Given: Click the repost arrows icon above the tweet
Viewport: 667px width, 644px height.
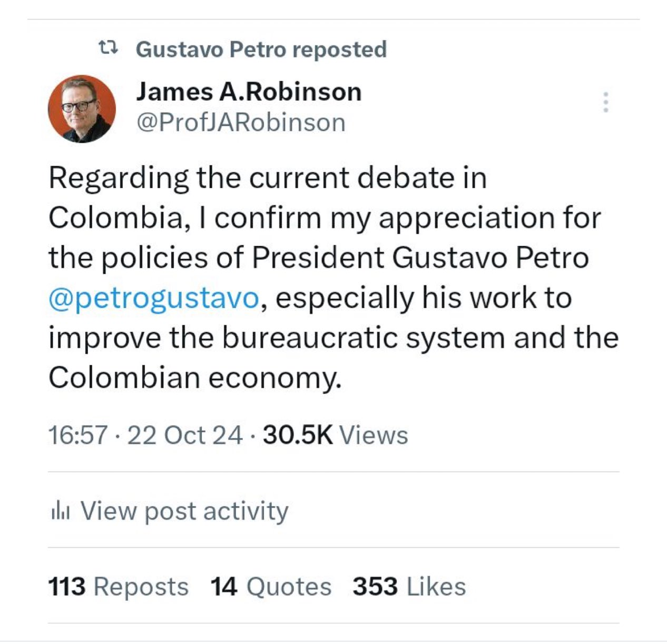Looking at the screenshot, I should tap(108, 49).
